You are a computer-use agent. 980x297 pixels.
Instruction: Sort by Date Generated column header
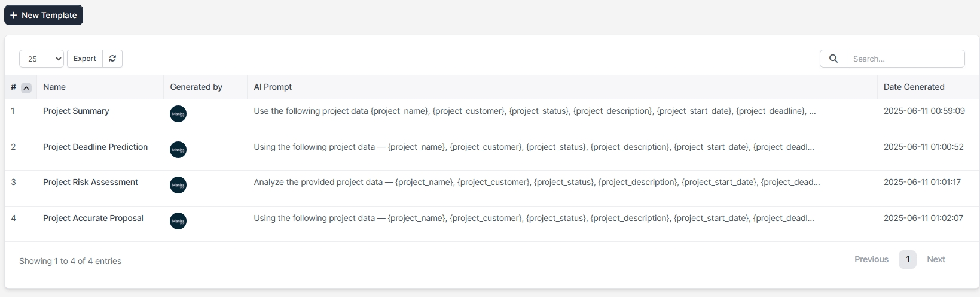point(914,87)
